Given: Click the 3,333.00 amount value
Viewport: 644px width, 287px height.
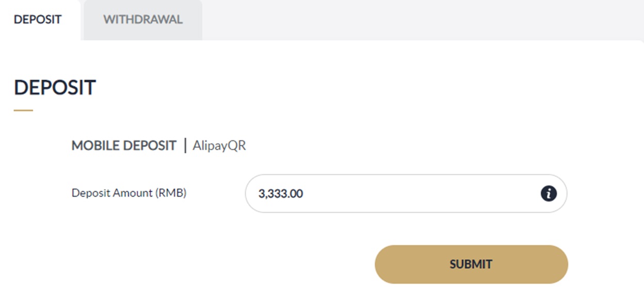Looking at the screenshot, I should pos(281,194).
